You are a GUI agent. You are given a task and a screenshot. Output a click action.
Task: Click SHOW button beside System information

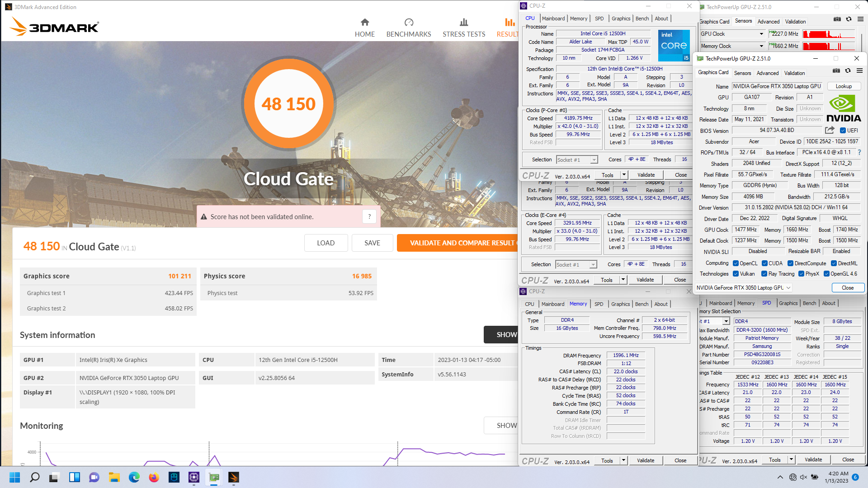501,335
